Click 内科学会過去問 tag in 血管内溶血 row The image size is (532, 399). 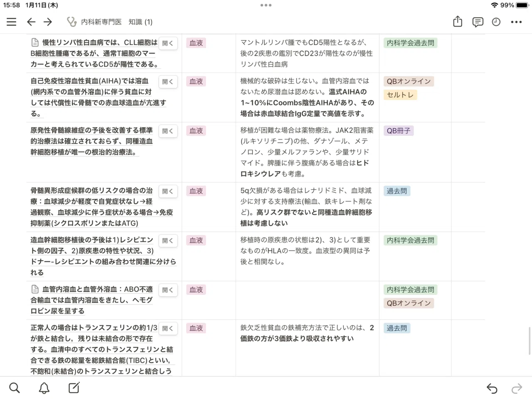point(410,290)
